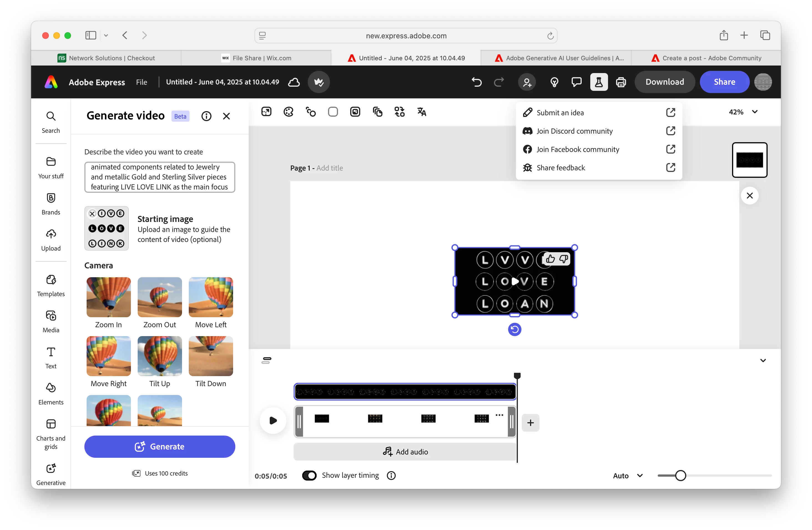Select Share feedback from the menu
This screenshot has width=812, height=530.
coord(561,168)
